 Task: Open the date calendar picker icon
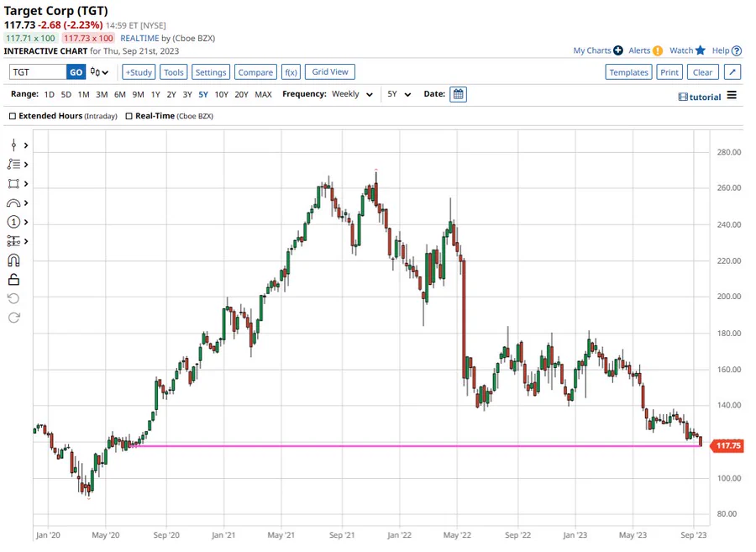pos(458,94)
